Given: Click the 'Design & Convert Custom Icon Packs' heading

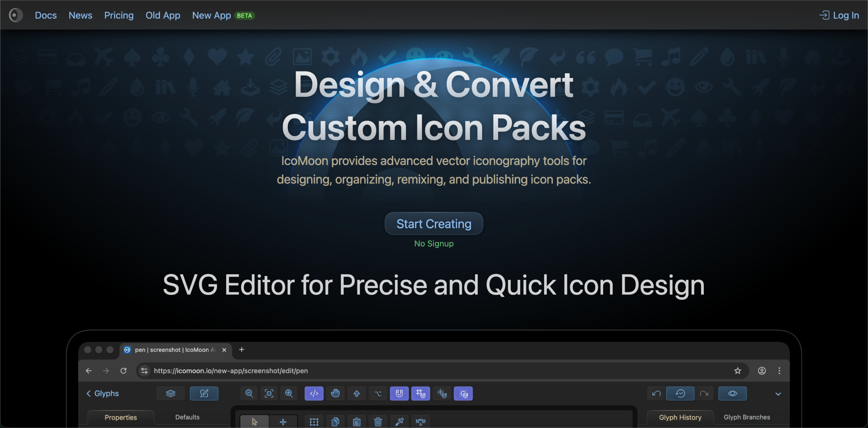Looking at the screenshot, I should tap(434, 106).
